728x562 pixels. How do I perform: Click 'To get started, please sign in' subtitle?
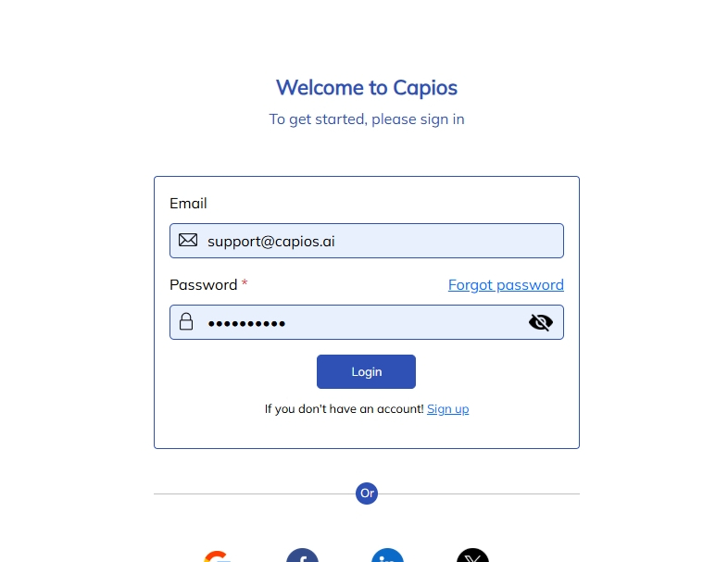(x=367, y=119)
